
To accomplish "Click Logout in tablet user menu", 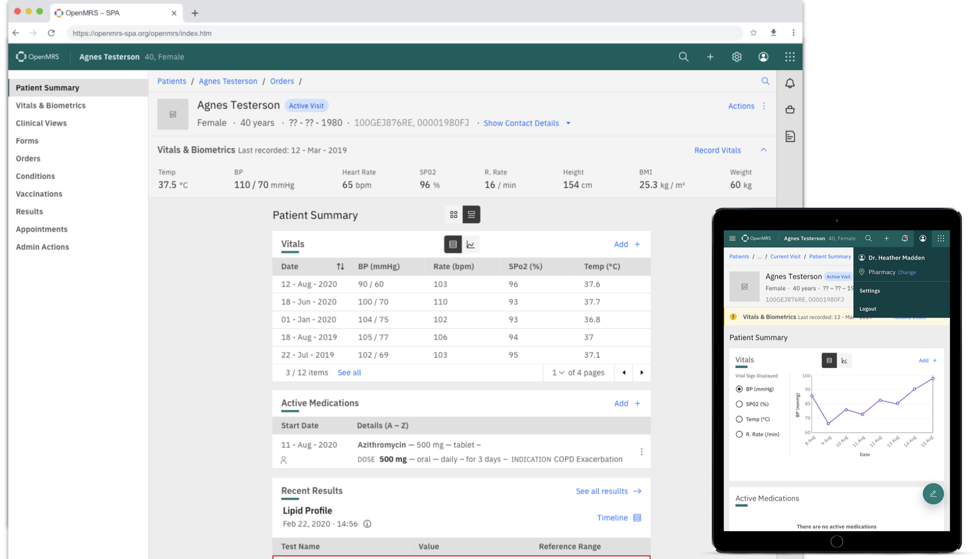I will tap(868, 309).
